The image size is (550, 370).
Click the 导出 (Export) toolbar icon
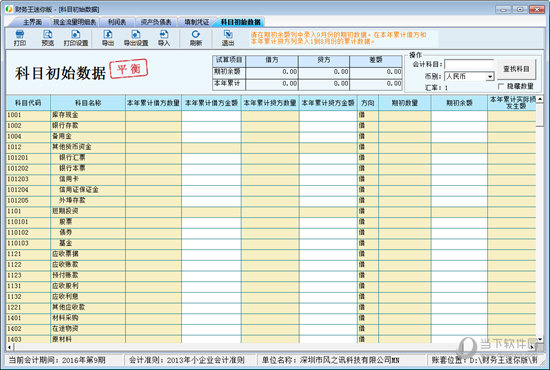click(x=108, y=38)
